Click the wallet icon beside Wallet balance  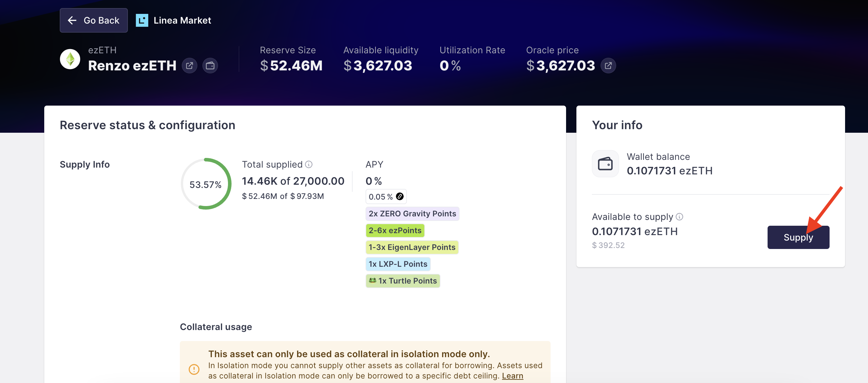pos(605,164)
